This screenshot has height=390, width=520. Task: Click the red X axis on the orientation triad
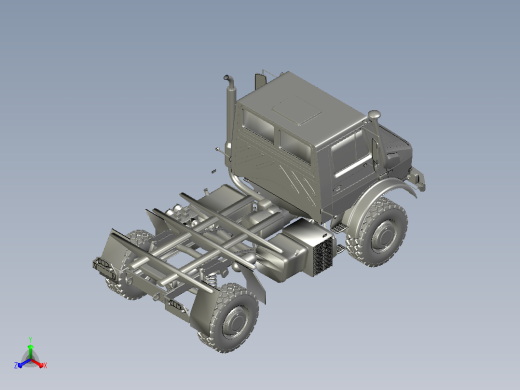pyautogui.click(x=40, y=364)
